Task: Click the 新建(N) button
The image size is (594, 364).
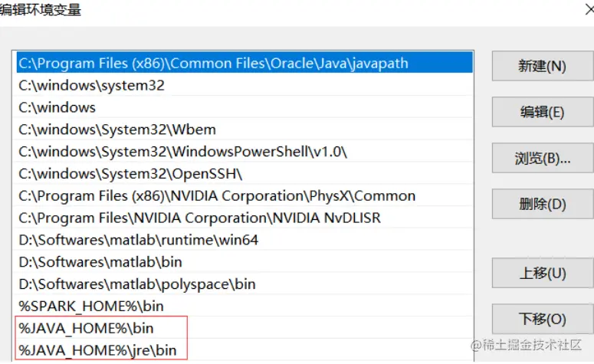Action: click(543, 66)
